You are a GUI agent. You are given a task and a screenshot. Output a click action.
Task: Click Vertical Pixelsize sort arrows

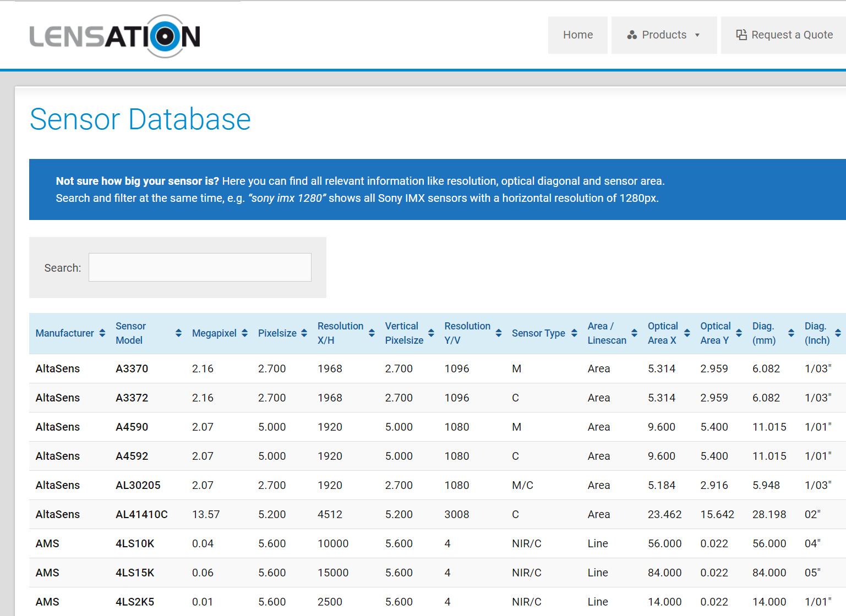click(x=431, y=333)
